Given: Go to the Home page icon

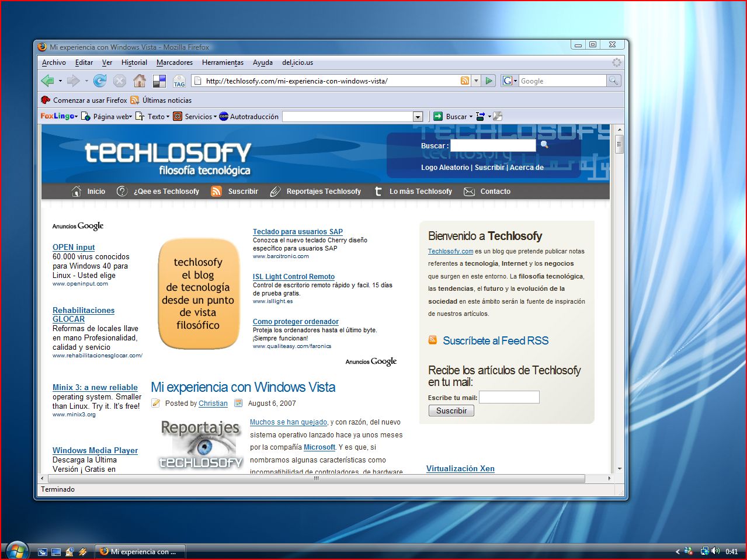Looking at the screenshot, I should pyautogui.click(x=140, y=81).
